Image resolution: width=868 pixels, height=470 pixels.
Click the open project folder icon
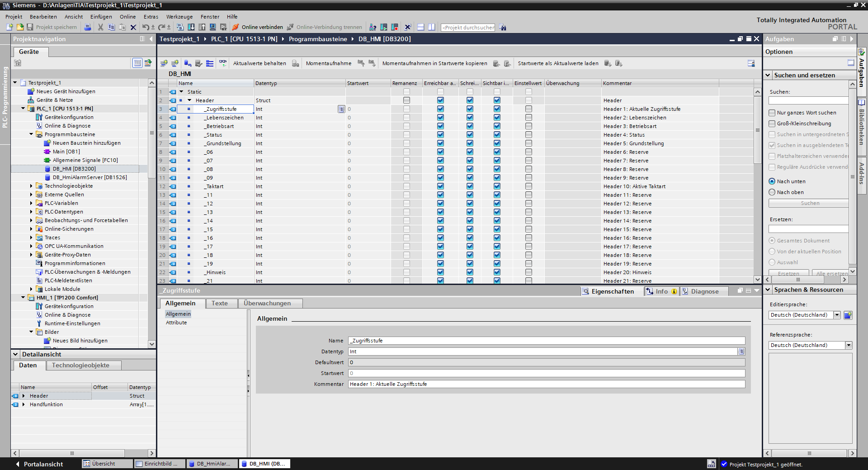[20, 27]
